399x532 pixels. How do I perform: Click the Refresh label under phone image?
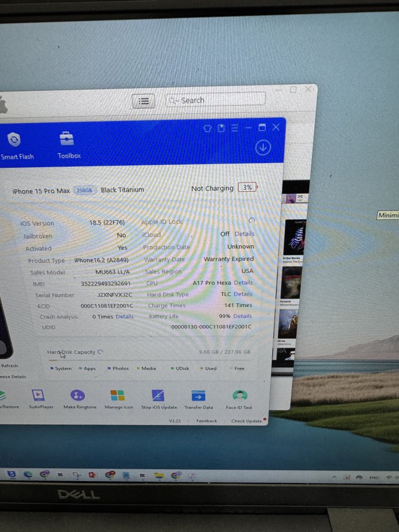pyautogui.click(x=9, y=366)
